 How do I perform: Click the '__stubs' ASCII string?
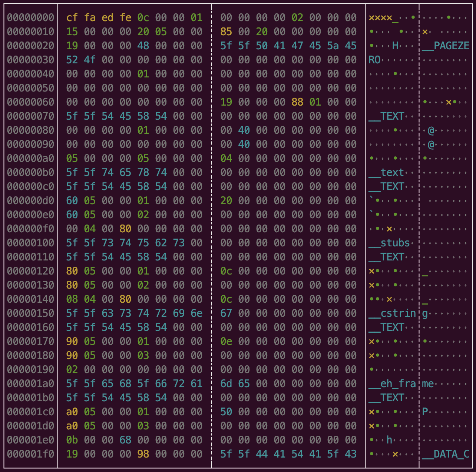coord(389,243)
